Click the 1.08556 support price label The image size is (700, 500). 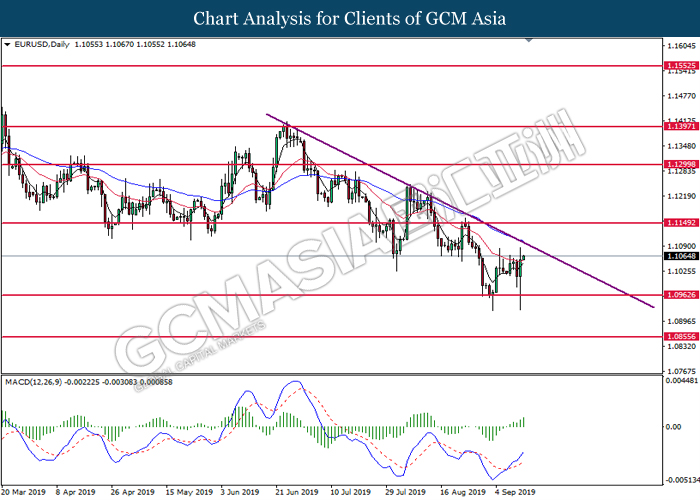681,337
